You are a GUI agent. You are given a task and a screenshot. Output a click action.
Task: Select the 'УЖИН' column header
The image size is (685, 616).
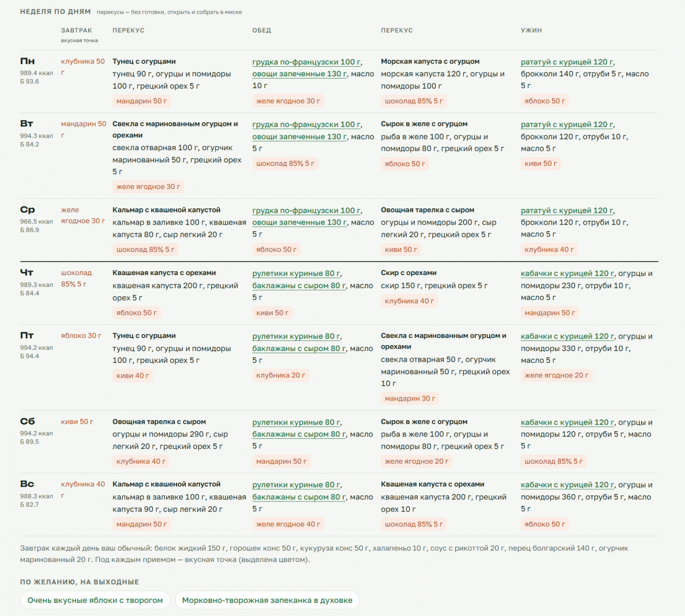[x=531, y=30]
